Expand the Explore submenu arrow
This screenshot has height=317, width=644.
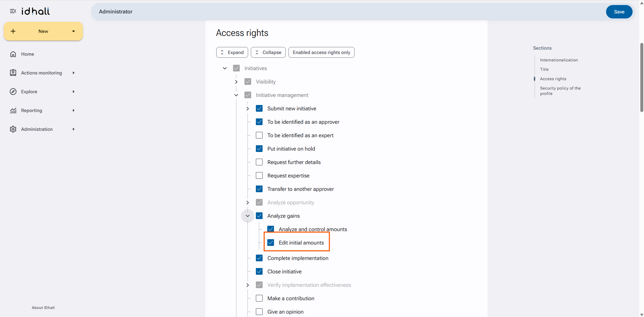pos(74,92)
